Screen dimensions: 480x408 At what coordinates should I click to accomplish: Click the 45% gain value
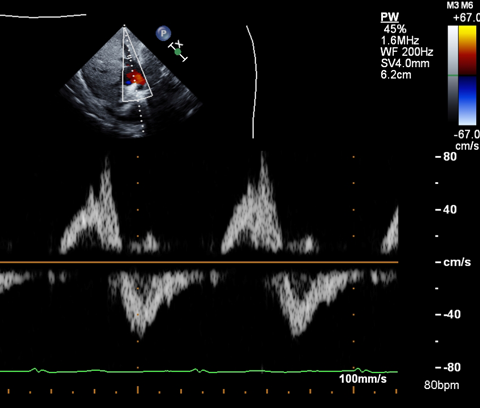[x=395, y=29]
